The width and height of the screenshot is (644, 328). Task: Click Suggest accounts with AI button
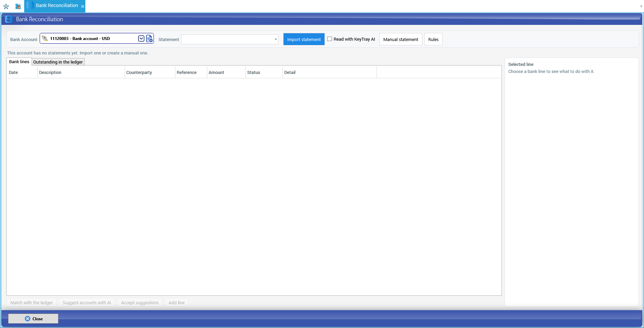tap(87, 302)
